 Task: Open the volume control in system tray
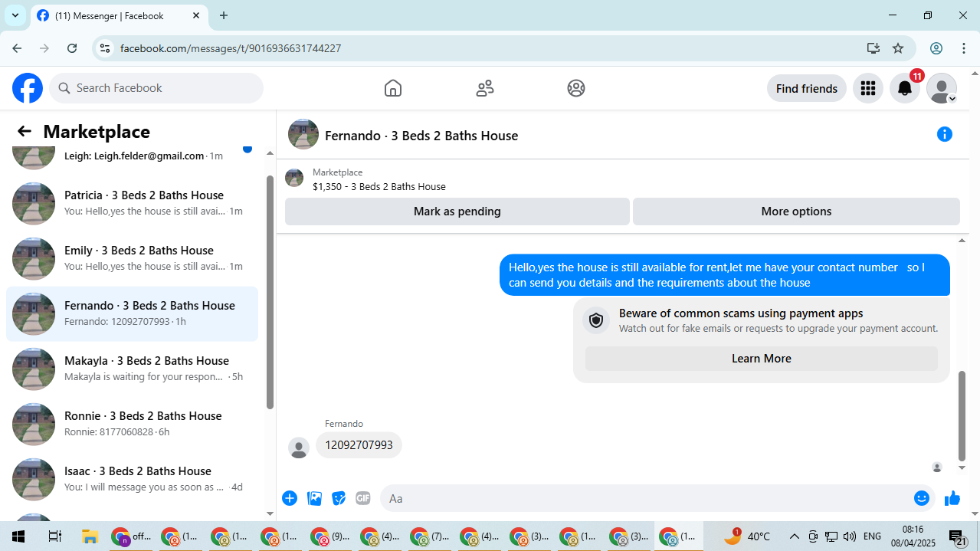[850, 536]
